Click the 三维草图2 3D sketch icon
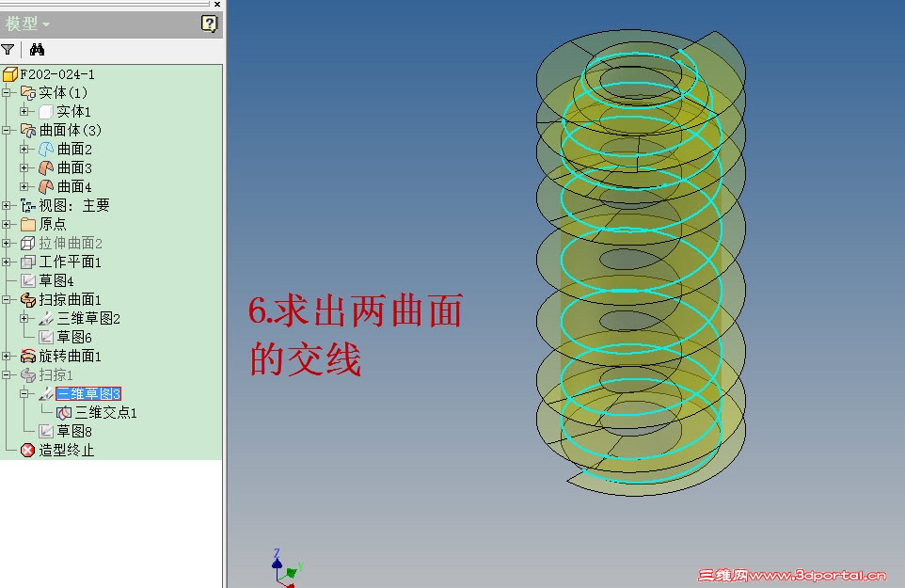905x588 pixels. 45,318
